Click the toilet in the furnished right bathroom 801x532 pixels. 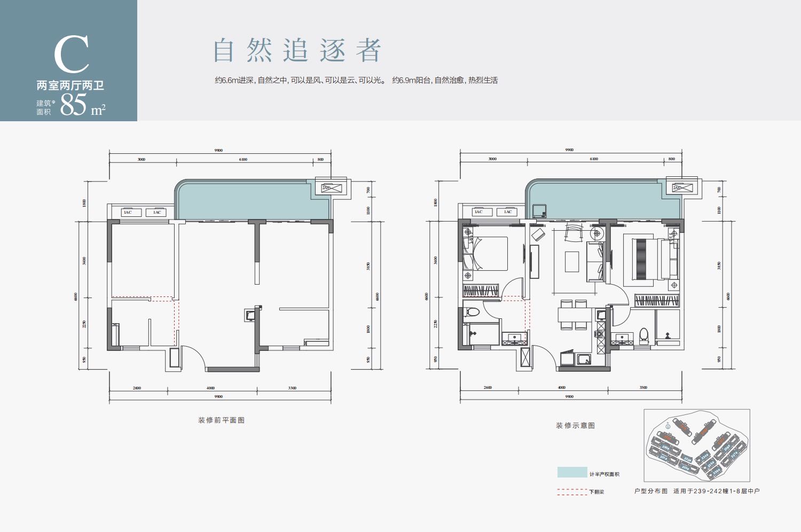tap(644, 335)
